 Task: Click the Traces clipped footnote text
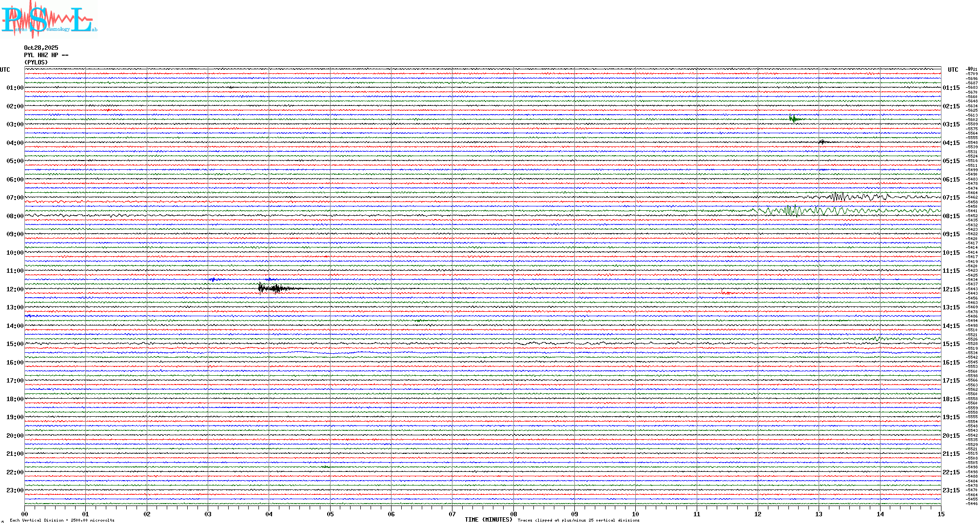pos(578,520)
